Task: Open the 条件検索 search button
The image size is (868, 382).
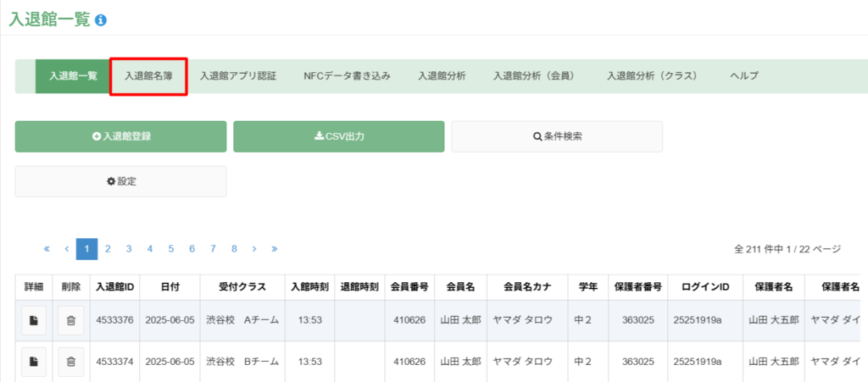Action: [557, 136]
